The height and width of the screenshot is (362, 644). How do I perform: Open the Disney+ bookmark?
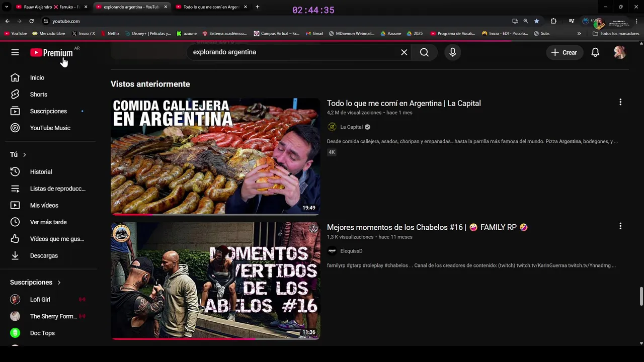(x=148, y=34)
